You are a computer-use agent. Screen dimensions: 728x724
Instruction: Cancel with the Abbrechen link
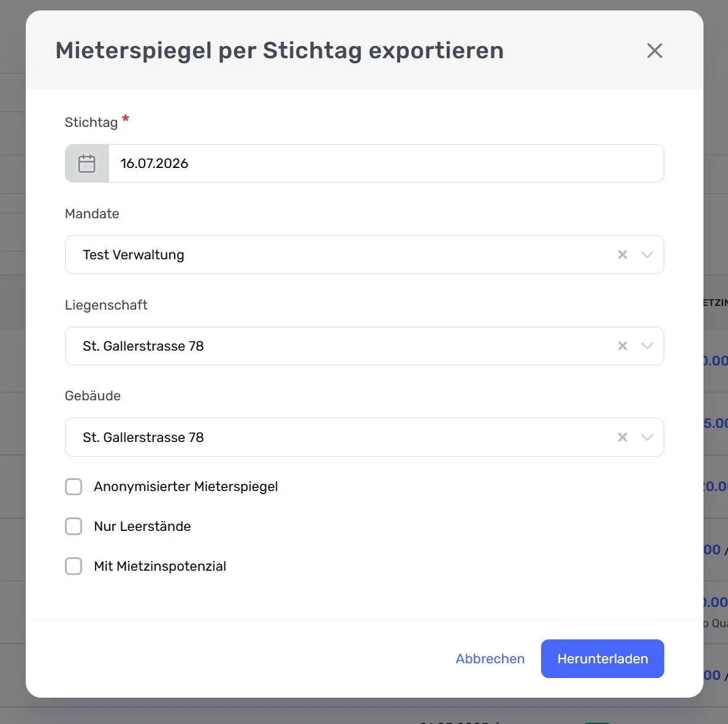click(x=490, y=658)
